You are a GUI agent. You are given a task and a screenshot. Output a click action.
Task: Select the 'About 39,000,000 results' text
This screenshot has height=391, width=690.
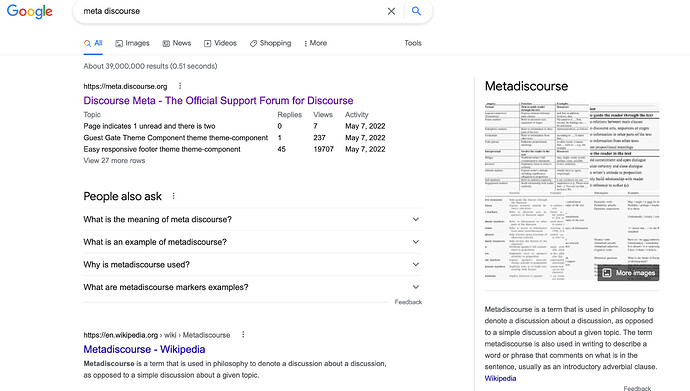click(150, 66)
